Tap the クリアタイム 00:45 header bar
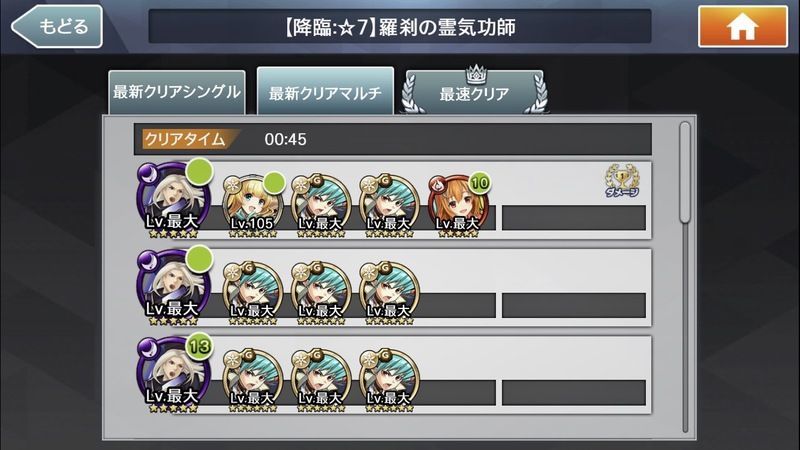Image resolution: width=800 pixels, height=450 pixels. (x=392, y=139)
